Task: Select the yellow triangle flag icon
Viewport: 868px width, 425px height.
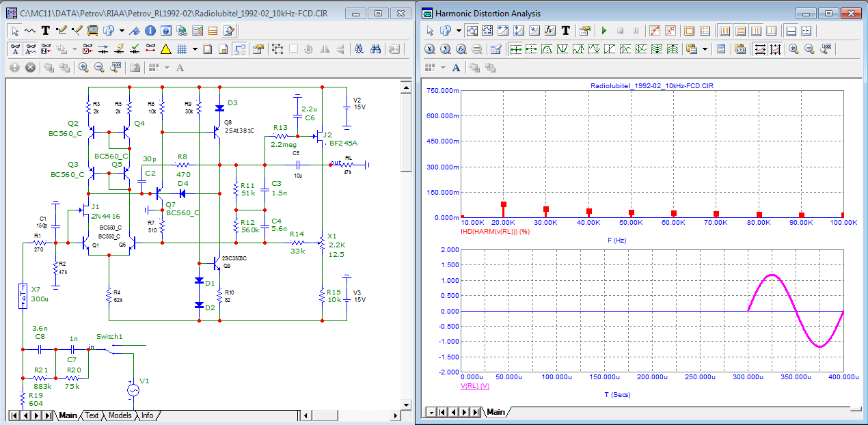Action: (165, 49)
